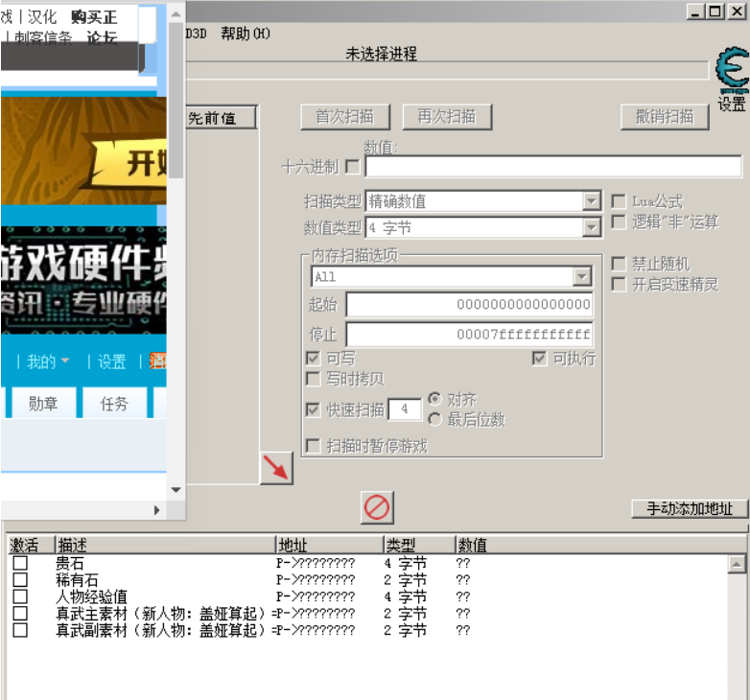
Task: Open the D3D menu
Action: click(196, 34)
